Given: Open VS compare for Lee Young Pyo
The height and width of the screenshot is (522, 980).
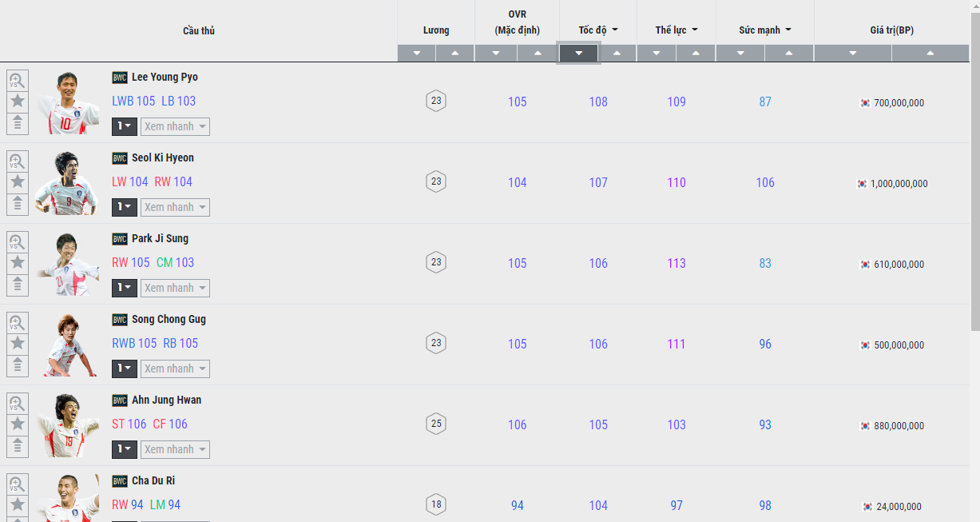Looking at the screenshot, I should tap(18, 80).
